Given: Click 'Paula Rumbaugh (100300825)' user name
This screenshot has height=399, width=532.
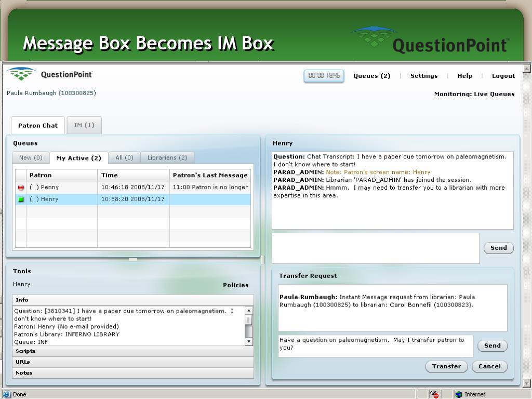Looking at the screenshot, I should [51, 93].
